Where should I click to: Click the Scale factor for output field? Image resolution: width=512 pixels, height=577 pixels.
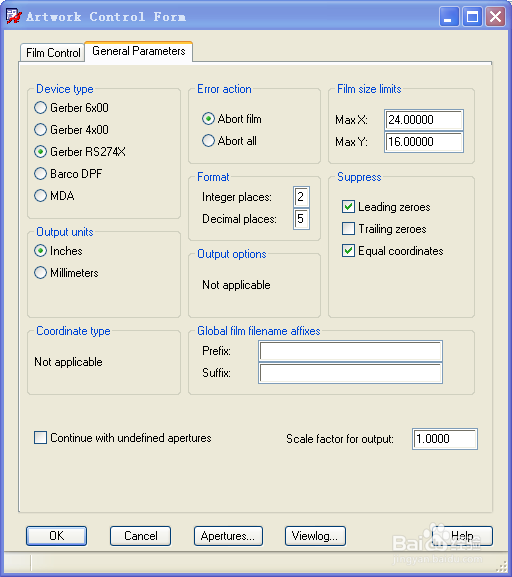pyautogui.click(x=445, y=439)
